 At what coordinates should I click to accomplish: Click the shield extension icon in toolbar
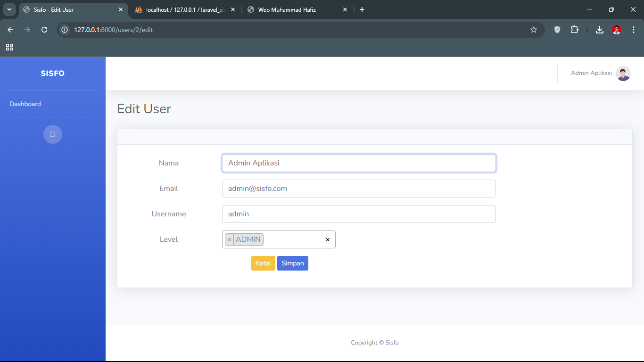(557, 30)
